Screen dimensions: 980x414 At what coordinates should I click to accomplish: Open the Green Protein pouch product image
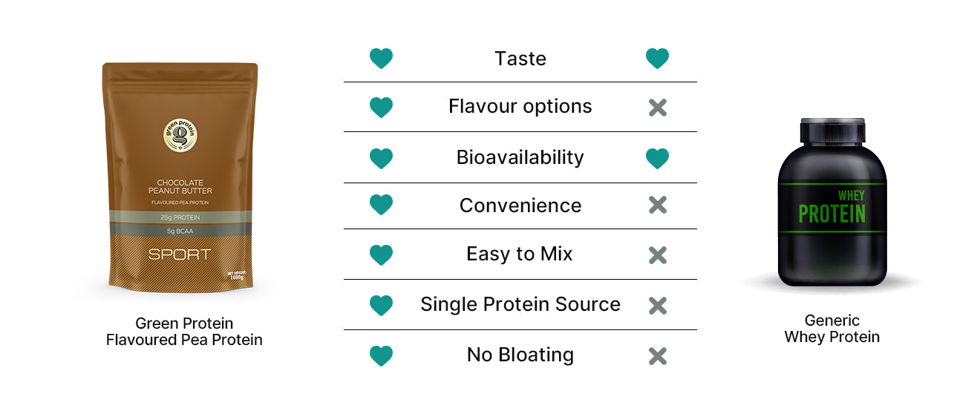pos(180,178)
